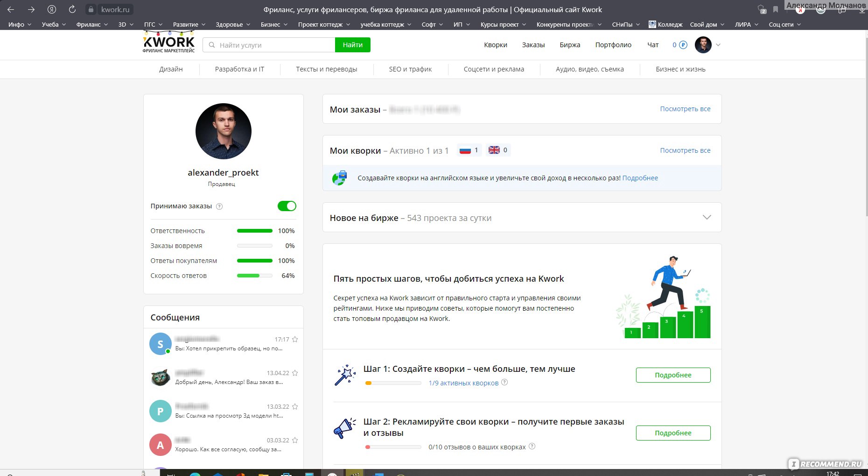Image resolution: width=868 pixels, height=476 pixels.
Task: Open the header profile avatar
Action: click(x=703, y=45)
